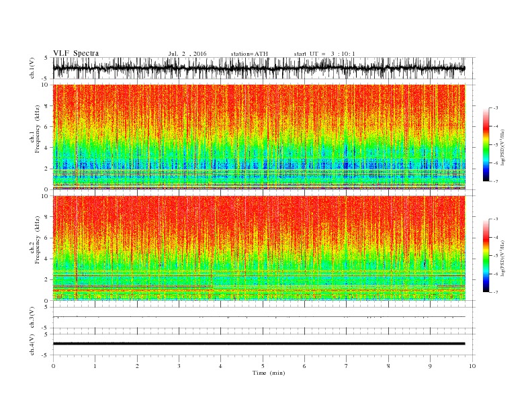
Task: Click the ch.1 waveform trace panel
Action: [264, 68]
